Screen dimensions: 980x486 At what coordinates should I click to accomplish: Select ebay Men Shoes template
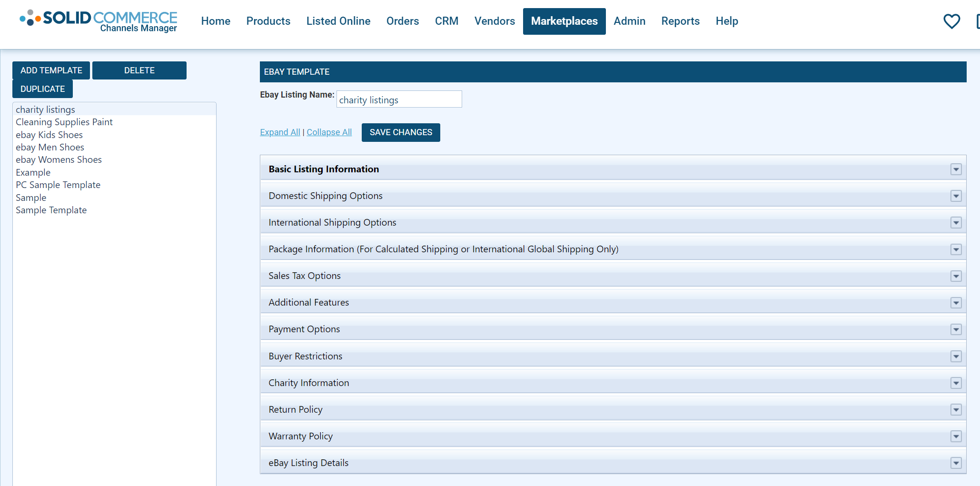114,147
